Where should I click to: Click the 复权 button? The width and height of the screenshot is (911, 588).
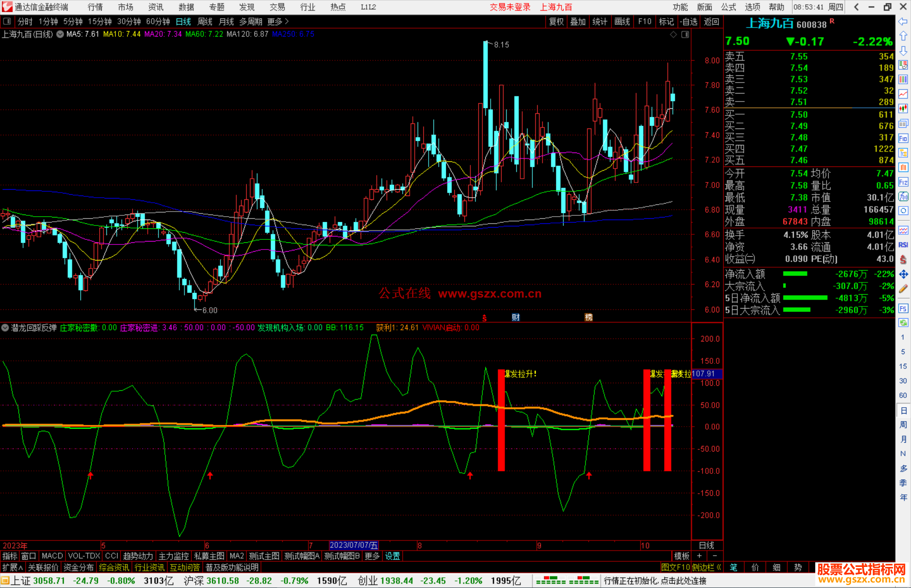click(556, 21)
